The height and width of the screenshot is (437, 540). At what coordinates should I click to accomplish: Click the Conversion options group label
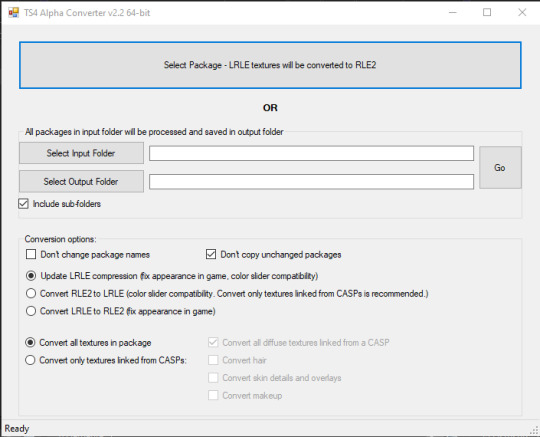(x=60, y=239)
